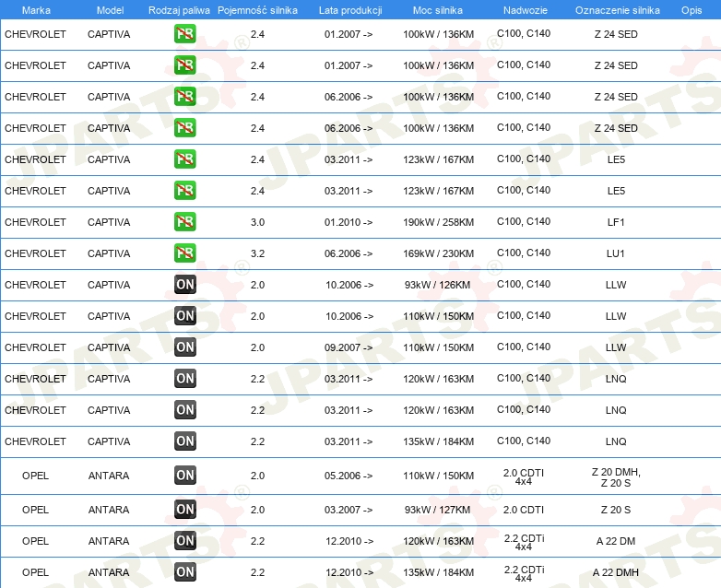721x588 pixels.
Task: Select LLW engine cell in 09.2007 row
Action: pos(616,347)
